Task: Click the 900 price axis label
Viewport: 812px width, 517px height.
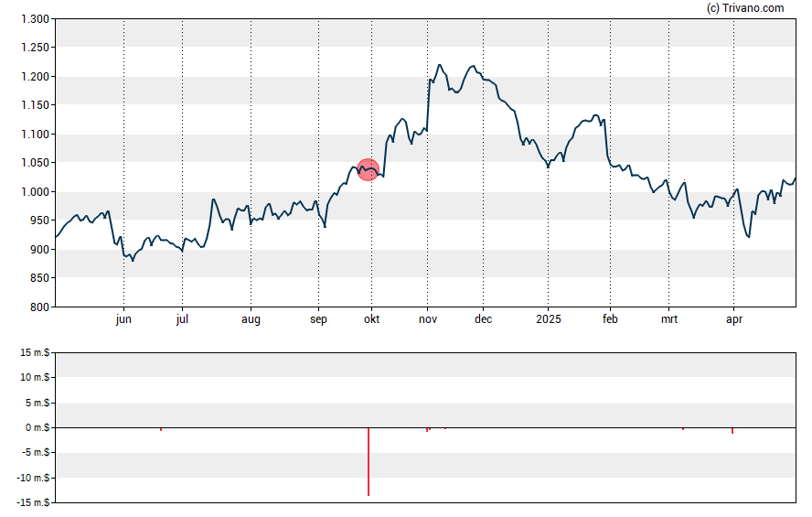Action: pos(40,249)
